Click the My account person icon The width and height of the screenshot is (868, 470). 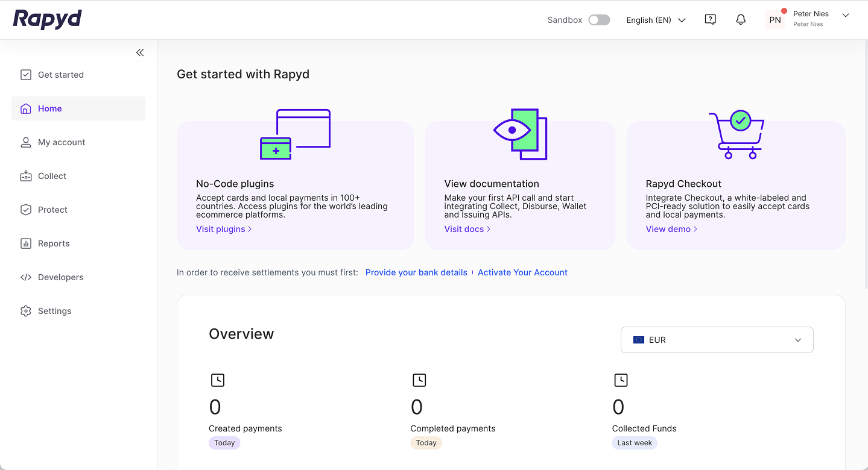pyautogui.click(x=25, y=142)
